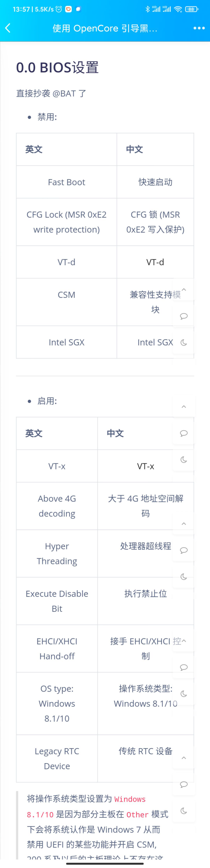Image resolution: width=210 pixels, height=868 pixels.
Task: Tap the Wi-Fi icon in status bar
Action: point(178,9)
